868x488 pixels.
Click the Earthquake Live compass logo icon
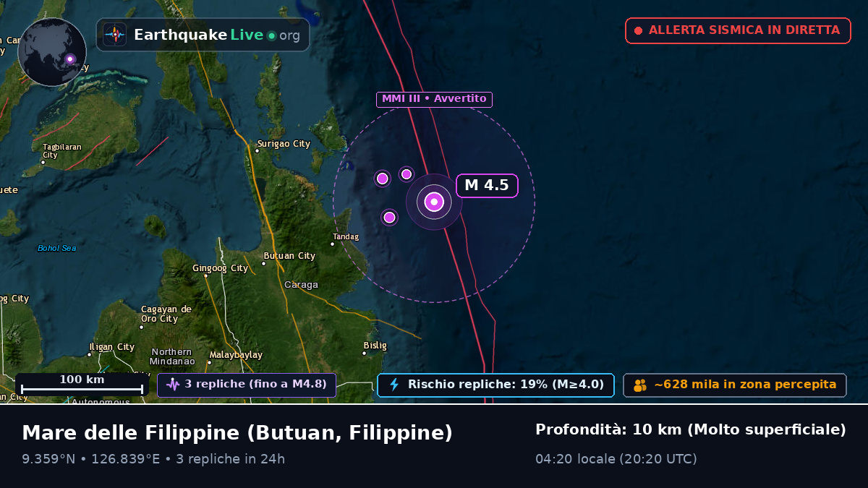click(x=114, y=35)
